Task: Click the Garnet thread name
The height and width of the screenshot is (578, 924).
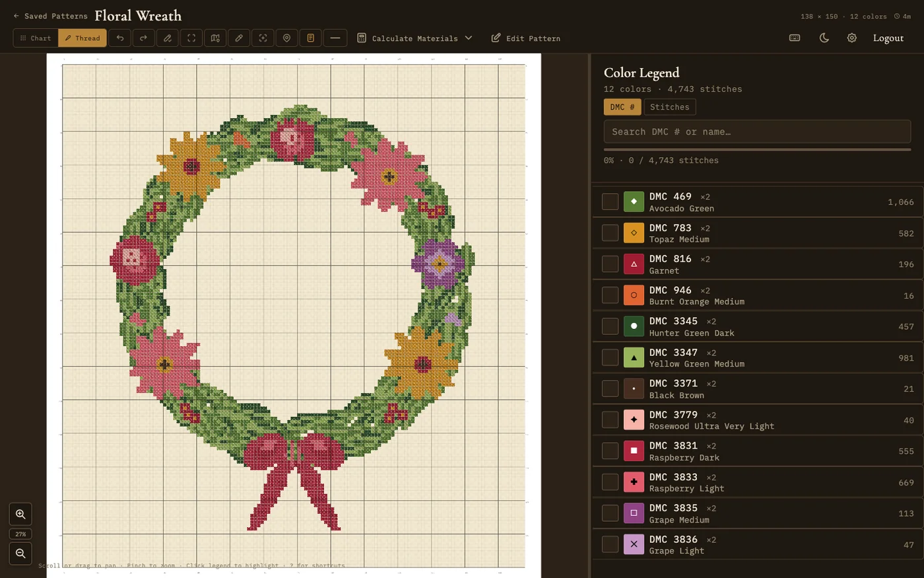Action: pos(664,271)
